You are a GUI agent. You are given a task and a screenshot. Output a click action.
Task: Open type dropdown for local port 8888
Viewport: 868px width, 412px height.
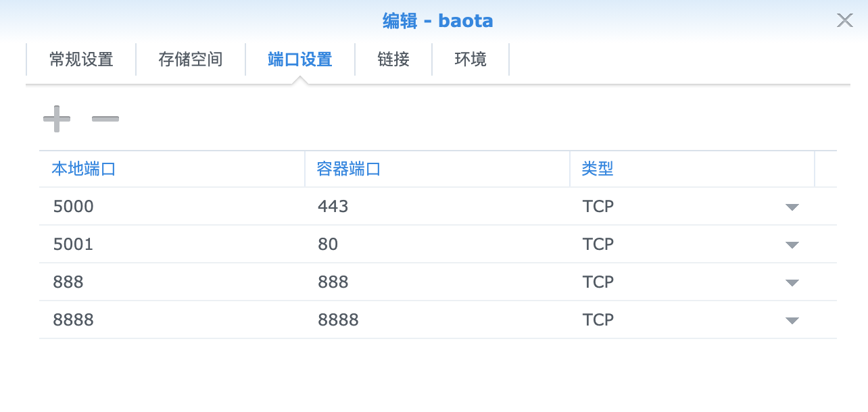coord(792,320)
